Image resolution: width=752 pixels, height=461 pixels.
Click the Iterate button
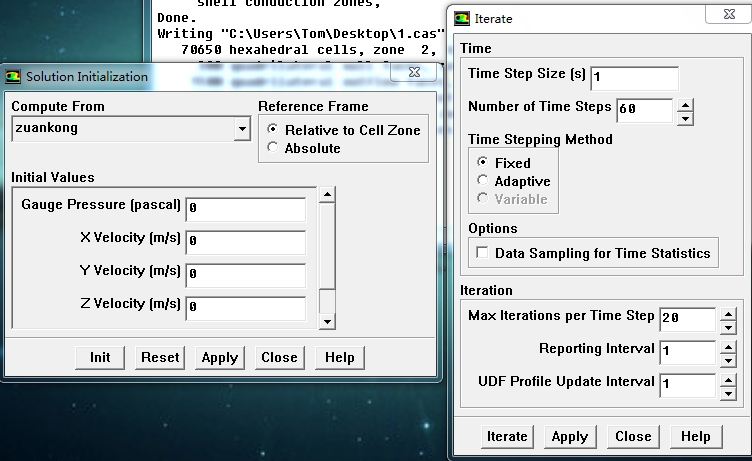tap(507, 436)
